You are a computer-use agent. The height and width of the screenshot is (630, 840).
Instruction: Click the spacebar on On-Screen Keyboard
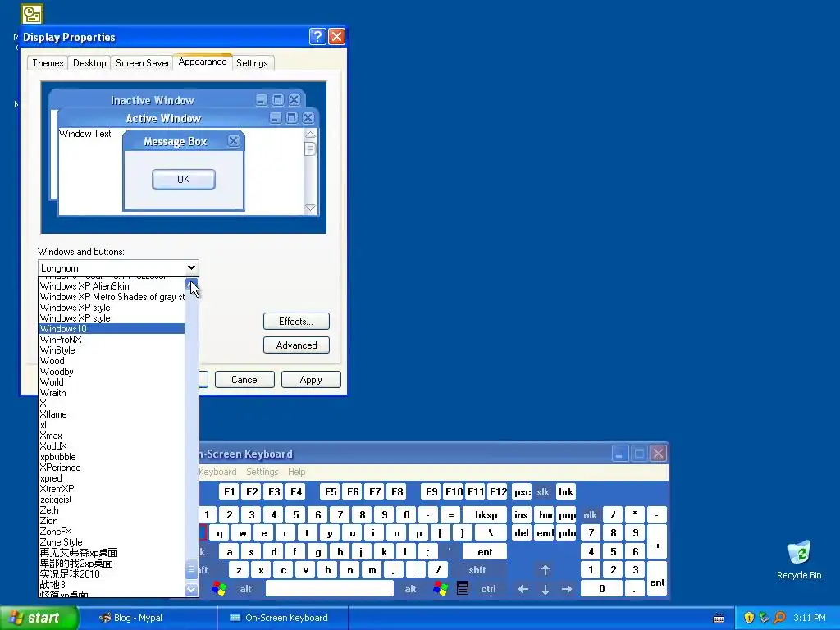pyautogui.click(x=330, y=589)
